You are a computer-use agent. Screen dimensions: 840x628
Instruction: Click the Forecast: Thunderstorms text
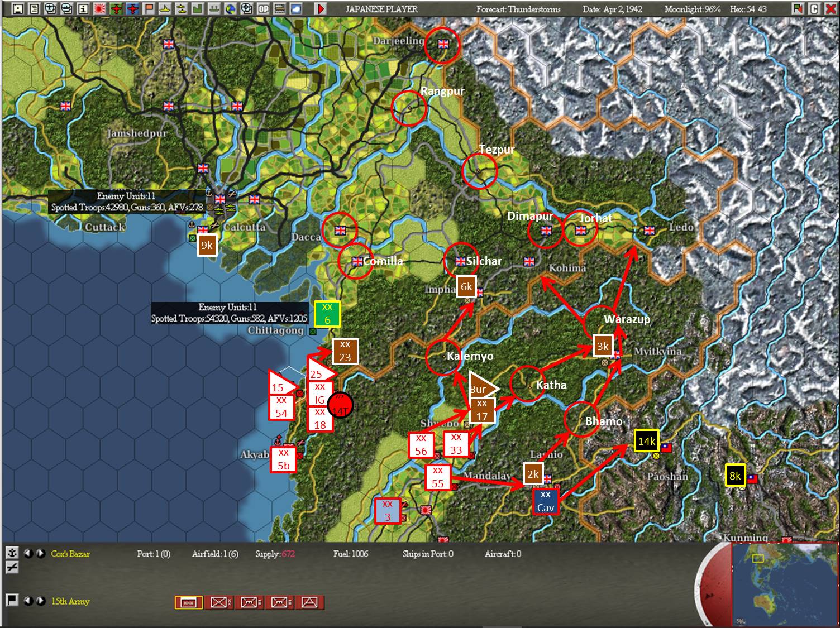518,9
